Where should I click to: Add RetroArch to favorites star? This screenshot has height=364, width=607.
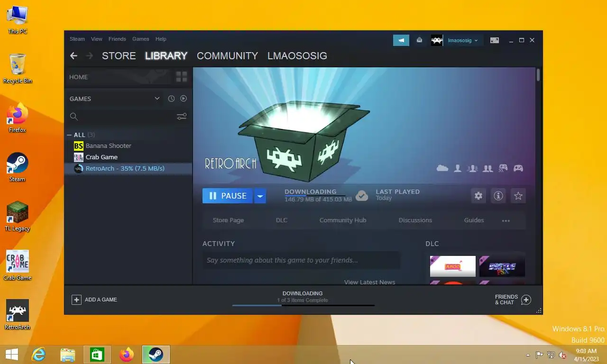518,196
